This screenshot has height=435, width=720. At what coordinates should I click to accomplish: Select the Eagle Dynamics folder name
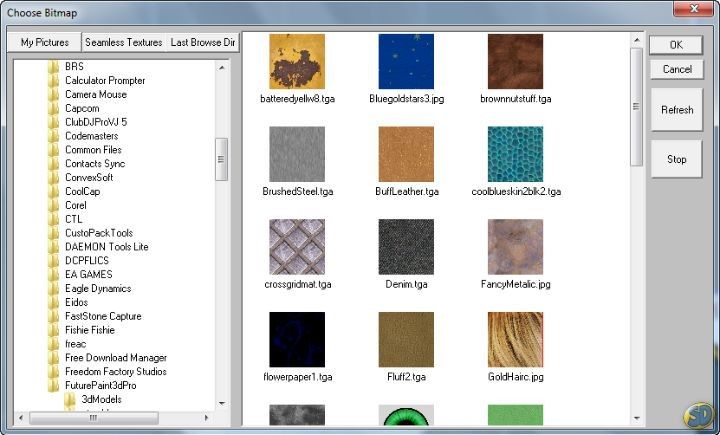(x=98, y=288)
